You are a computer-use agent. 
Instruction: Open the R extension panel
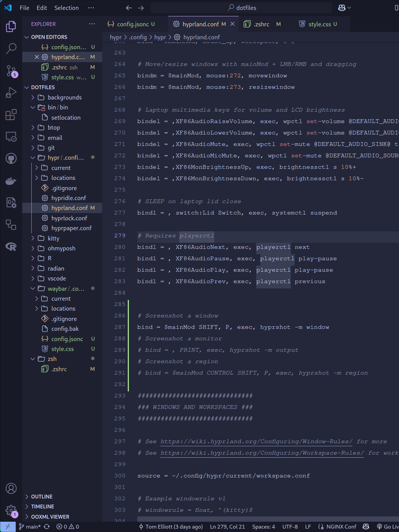11,246
